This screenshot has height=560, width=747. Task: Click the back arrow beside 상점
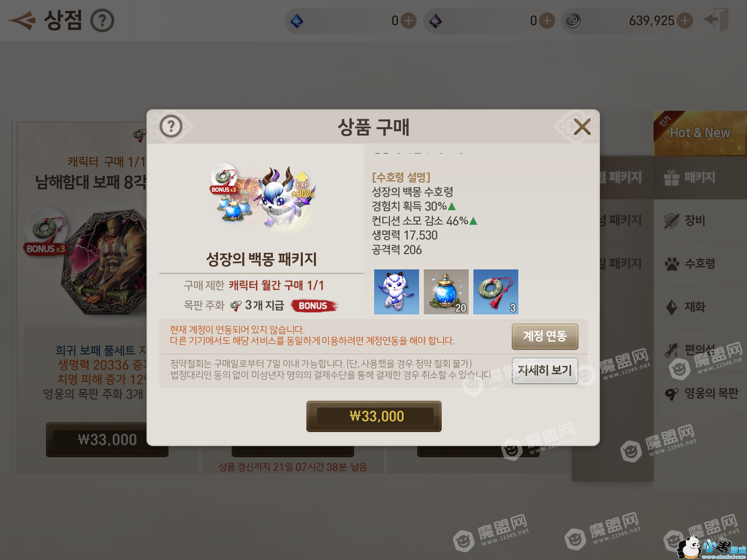coord(22,20)
